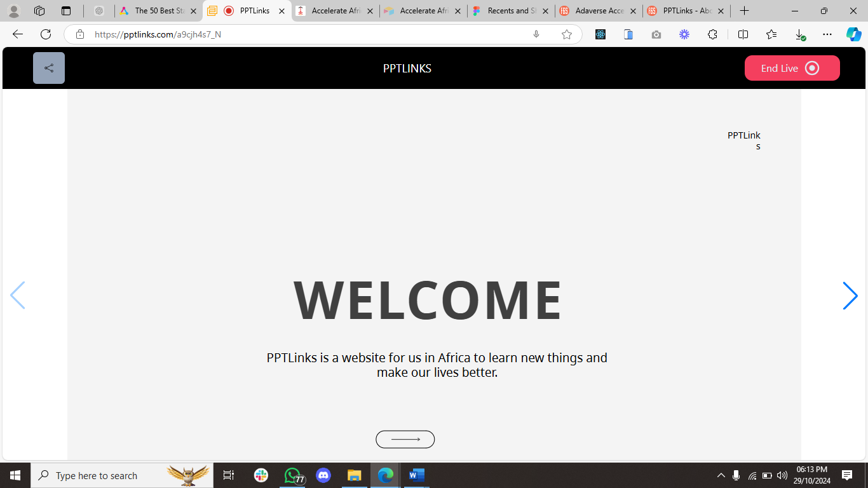This screenshot has height=488, width=868.
Task: Switch to the pinned ChatGPT tab
Action: coord(99,11)
